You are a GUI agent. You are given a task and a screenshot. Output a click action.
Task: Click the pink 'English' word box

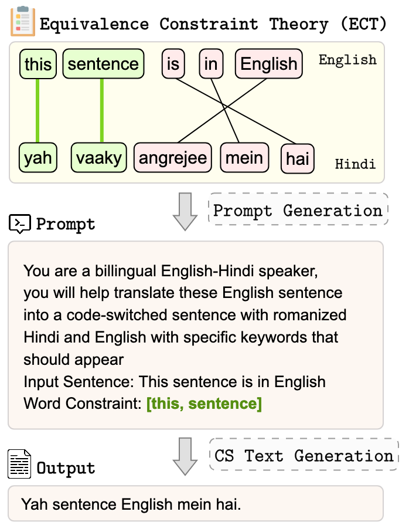(269, 64)
